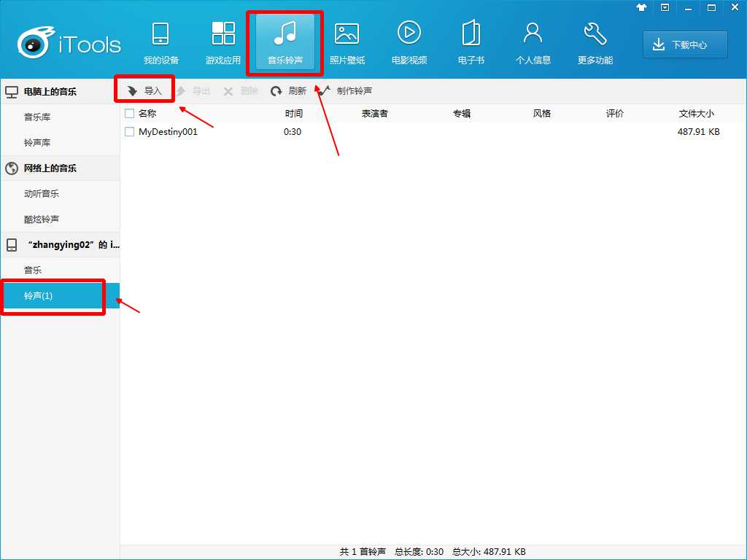
Task: Open the skin shirt icon in title bar
Action: (x=641, y=7)
